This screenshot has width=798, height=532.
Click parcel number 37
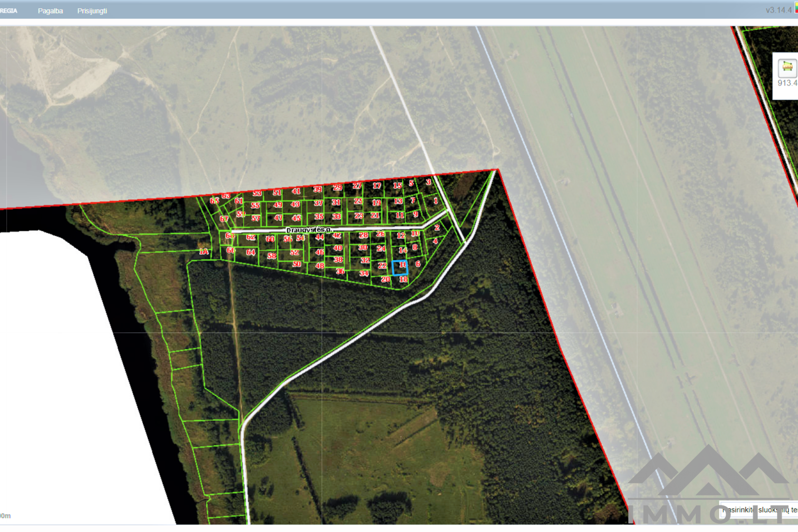(318, 203)
